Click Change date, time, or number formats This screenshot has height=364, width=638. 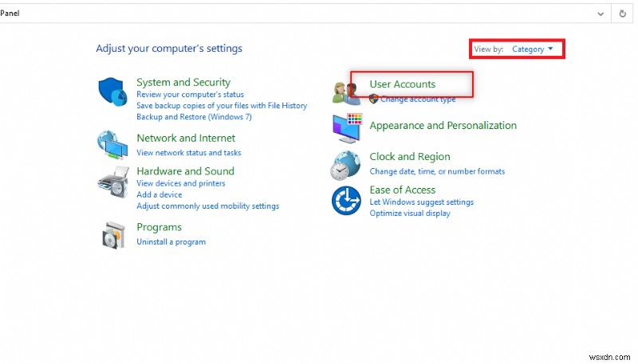[x=437, y=171]
